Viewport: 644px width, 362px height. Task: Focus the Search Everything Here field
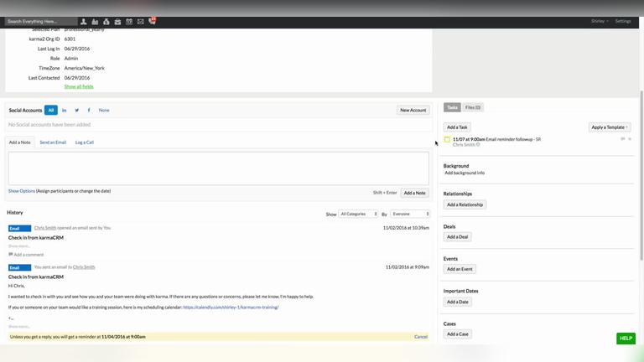click(41, 21)
